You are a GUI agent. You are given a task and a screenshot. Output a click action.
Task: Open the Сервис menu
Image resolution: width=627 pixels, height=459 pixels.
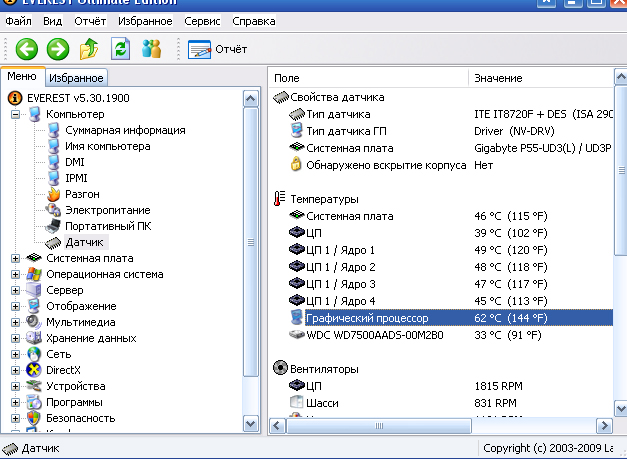tap(201, 21)
